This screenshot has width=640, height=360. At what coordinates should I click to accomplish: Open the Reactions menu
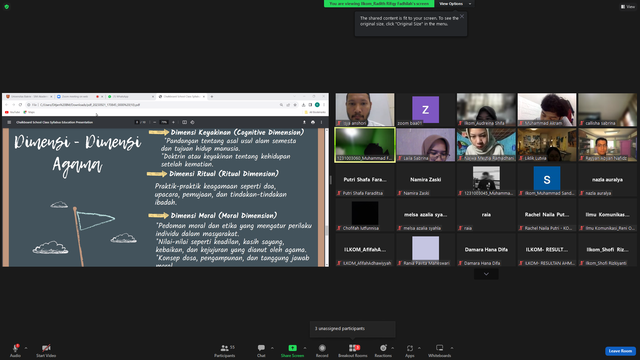(x=383, y=350)
